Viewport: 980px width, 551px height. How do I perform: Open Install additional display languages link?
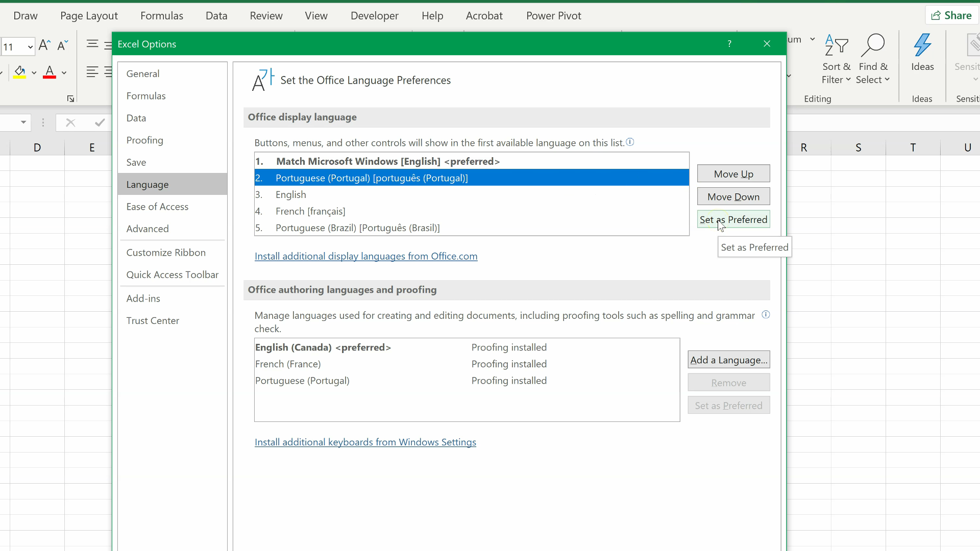pos(366,256)
